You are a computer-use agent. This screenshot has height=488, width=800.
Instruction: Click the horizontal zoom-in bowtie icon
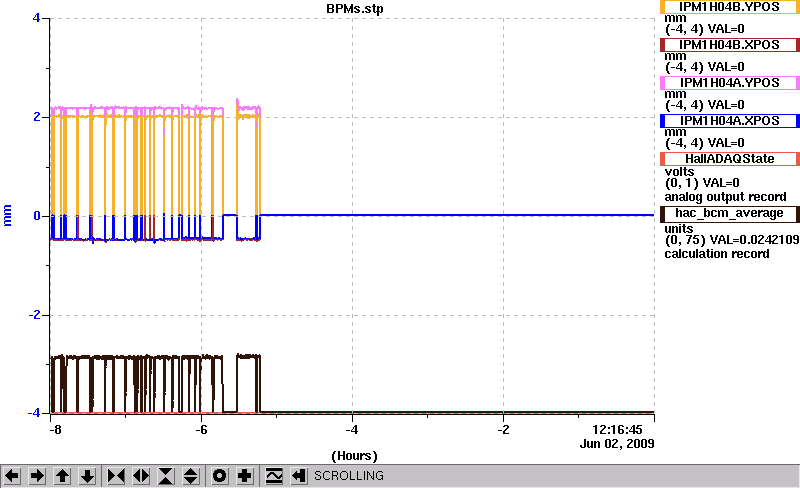[116, 476]
